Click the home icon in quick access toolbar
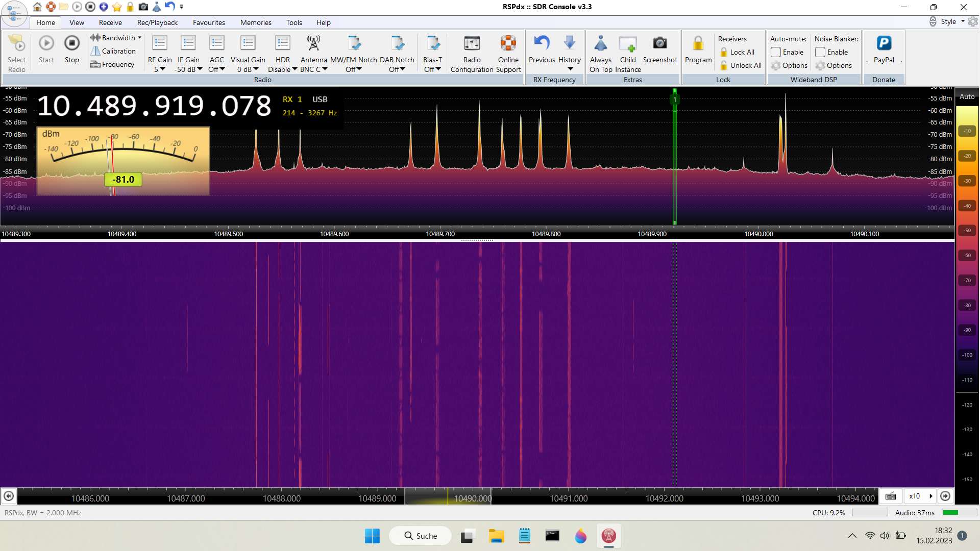The width and height of the screenshot is (980, 551). (x=37, y=7)
